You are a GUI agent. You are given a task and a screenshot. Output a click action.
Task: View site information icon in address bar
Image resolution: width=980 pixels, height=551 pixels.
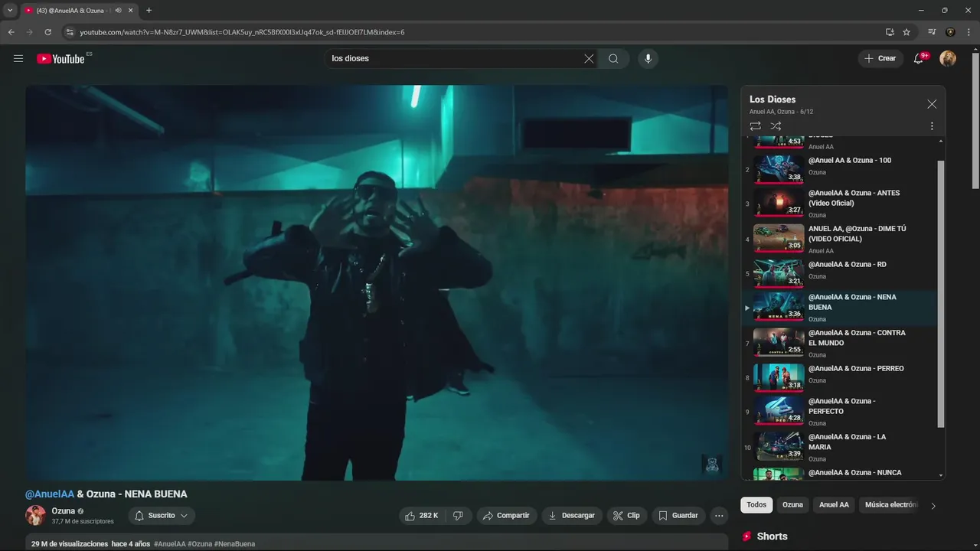point(70,32)
